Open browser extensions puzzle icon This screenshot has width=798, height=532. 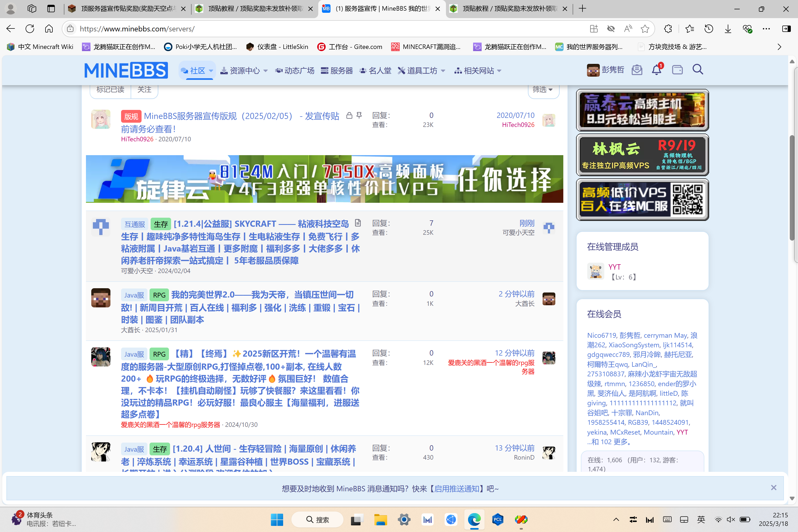[668, 29]
